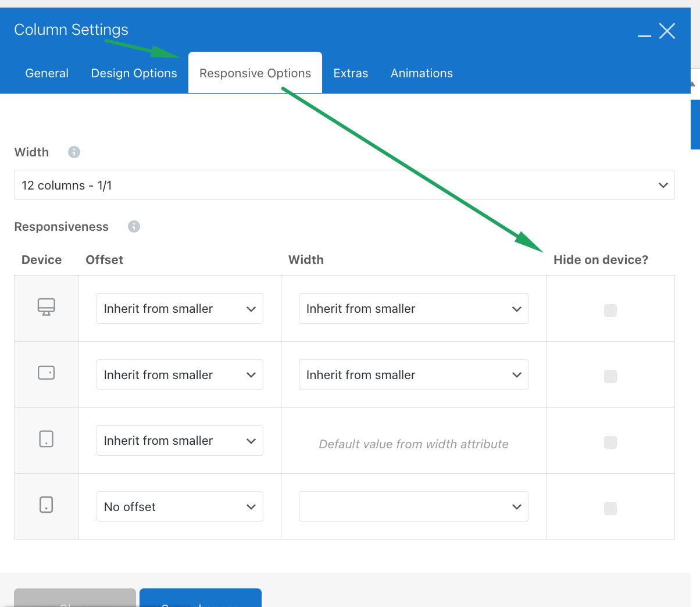
Task: Close the Column Settings dialog
Action: (667, 31)
